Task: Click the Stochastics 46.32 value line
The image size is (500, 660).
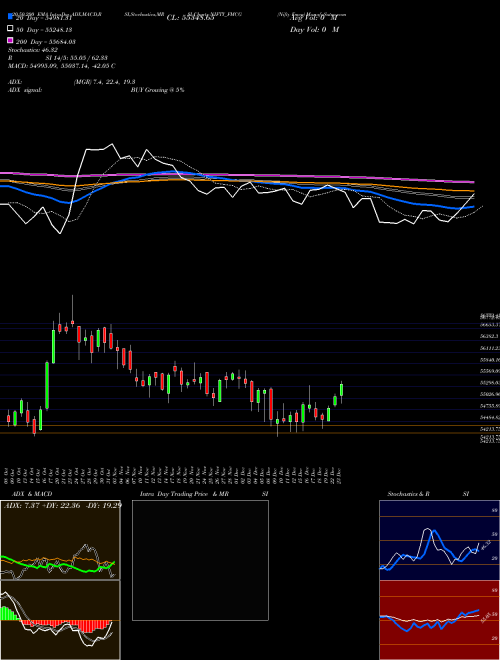Action: (x=33, y=50)
